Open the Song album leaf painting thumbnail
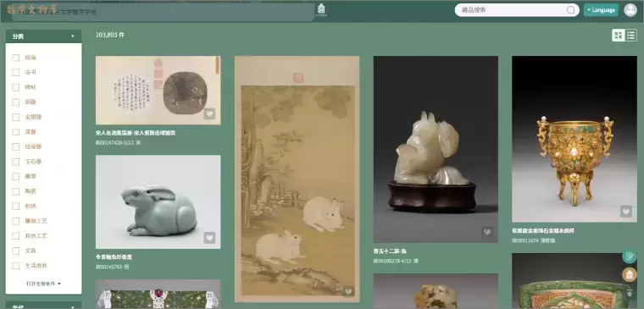This screenshot has width=644, height=309. click(x=158, y=91)
